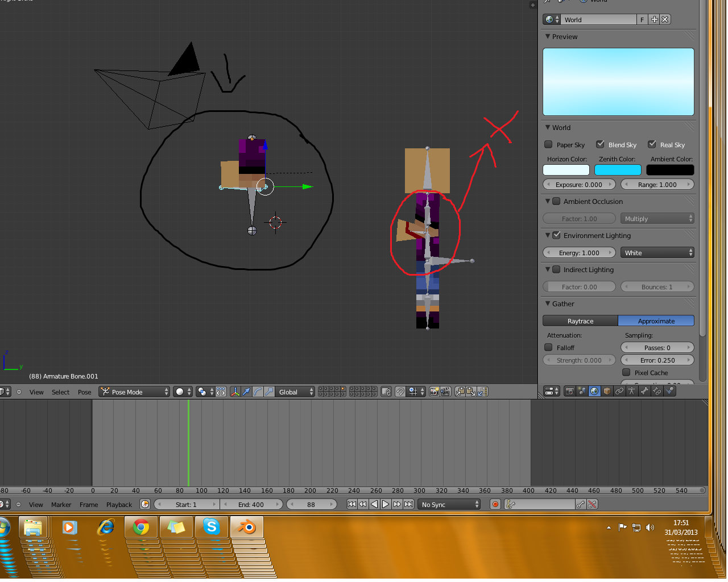
Task: Open the Armature data properties tab
Action: pyautogui.click(x=632, y=391)
